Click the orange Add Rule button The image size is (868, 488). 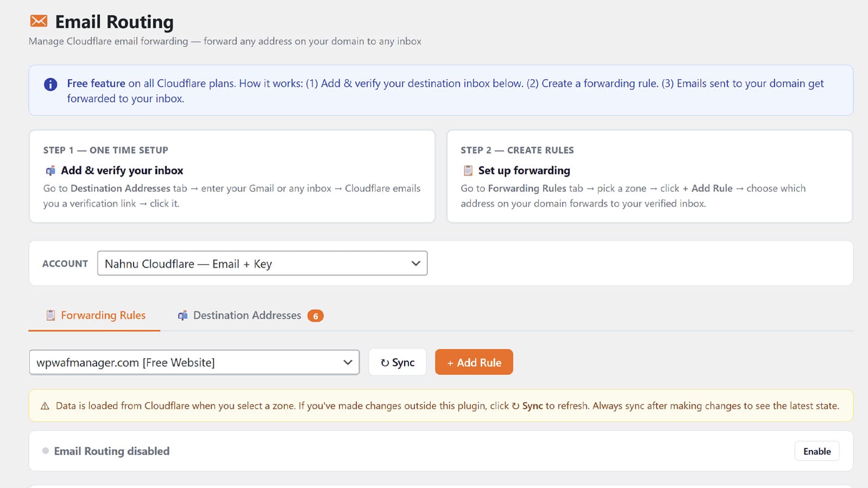pyautogui.click(x=474, y=362)
